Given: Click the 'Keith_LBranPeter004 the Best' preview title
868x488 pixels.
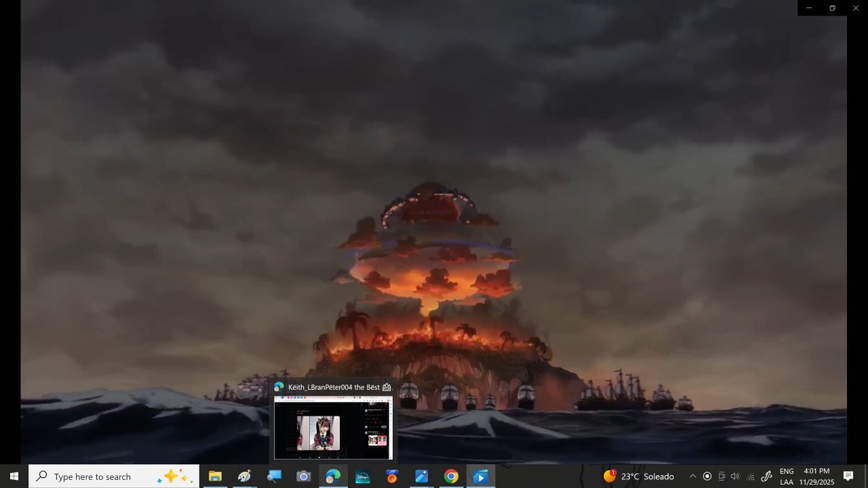Looking at the screenshot, I should click(x=339, y=387).
